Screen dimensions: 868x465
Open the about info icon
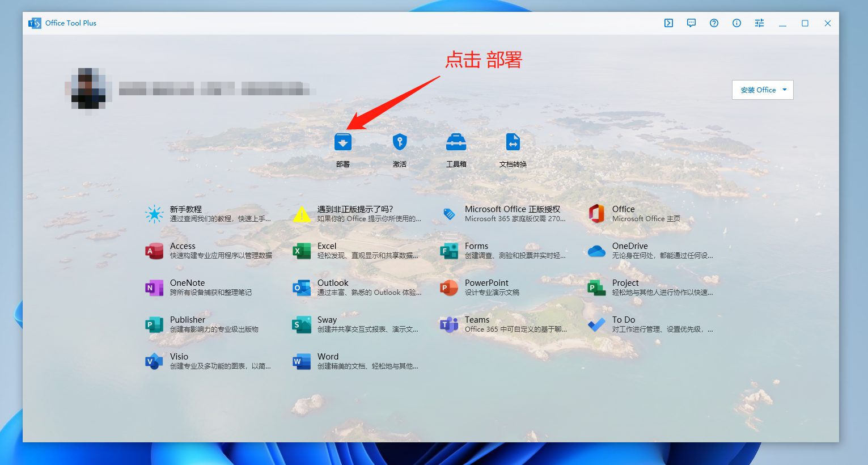pyautogui.click(x=737, y=23)
